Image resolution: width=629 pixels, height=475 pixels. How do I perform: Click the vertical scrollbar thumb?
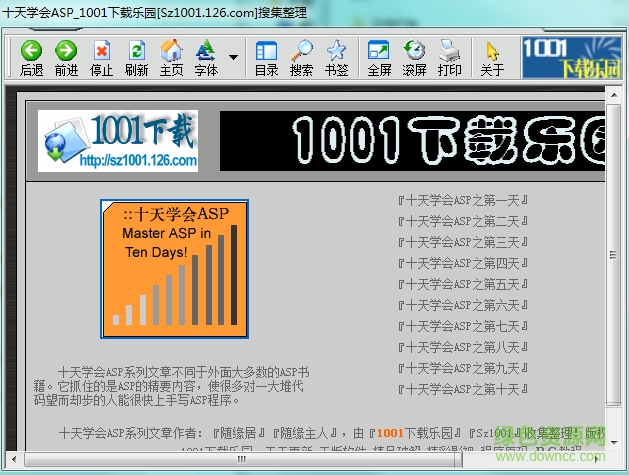point(613,255)
